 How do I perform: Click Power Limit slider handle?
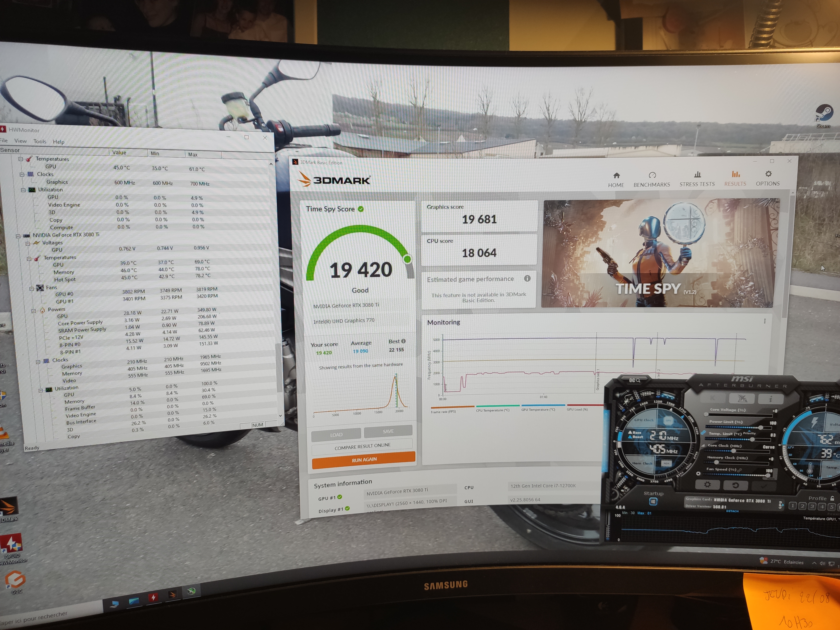[x=761, y=428]
